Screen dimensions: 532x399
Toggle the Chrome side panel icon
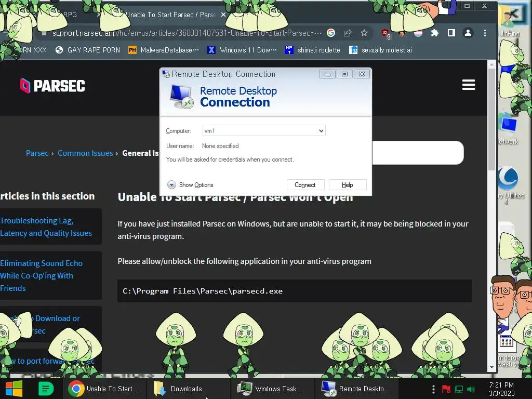coord(451,33)
